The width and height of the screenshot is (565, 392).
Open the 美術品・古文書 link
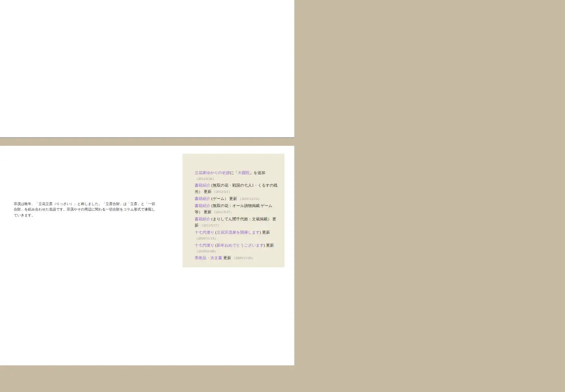pos(208,258)
